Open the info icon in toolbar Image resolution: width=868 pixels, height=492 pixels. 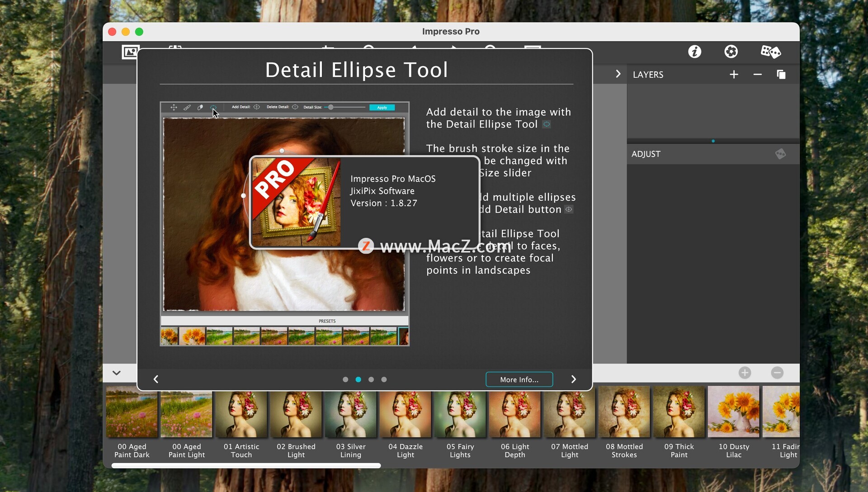click(x=694, y=52)
